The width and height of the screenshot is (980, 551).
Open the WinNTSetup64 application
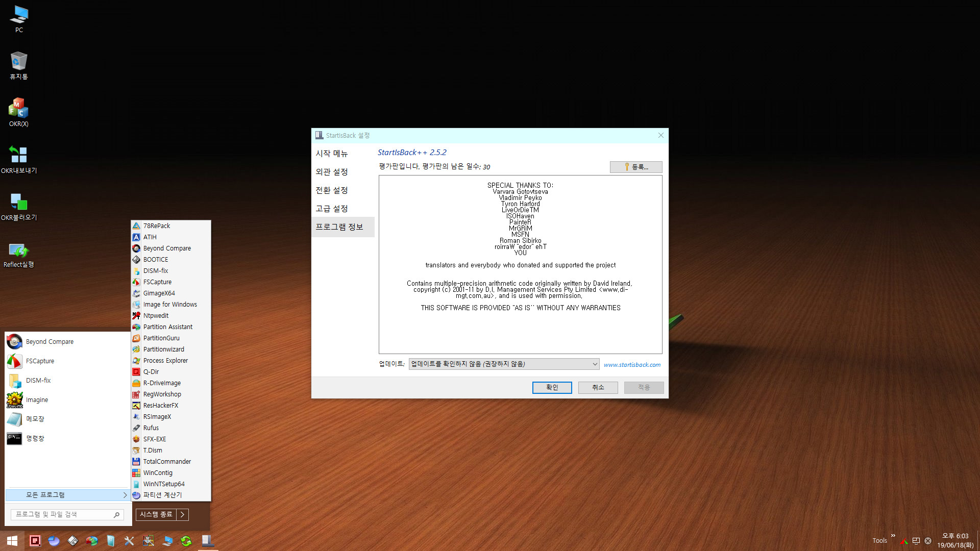pyautogui.click(x=164, y=484)
